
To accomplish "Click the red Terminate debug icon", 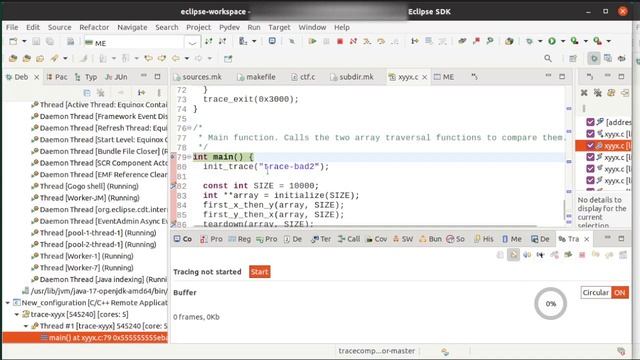I will point(340,41).
